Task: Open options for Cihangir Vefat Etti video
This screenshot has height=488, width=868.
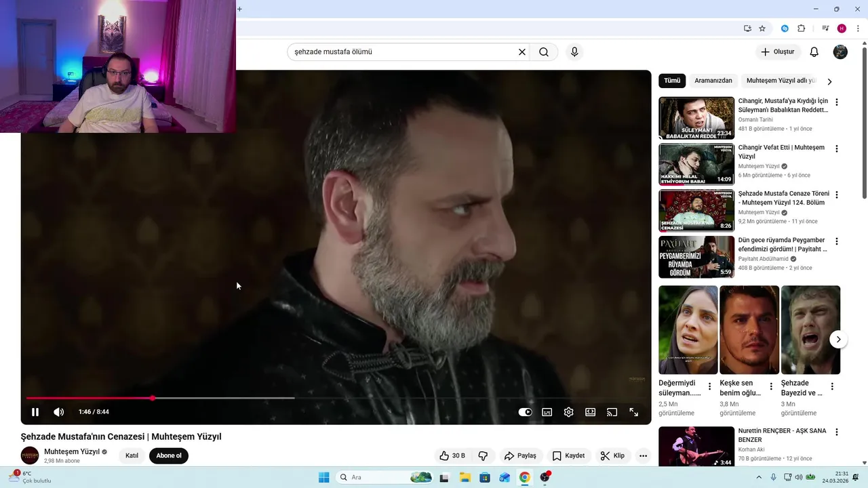Action: (837, 148)
